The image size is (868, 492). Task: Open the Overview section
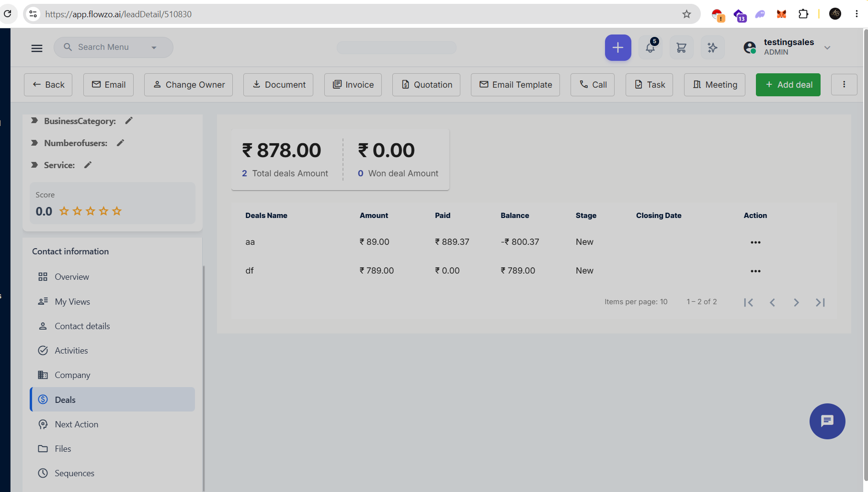pyautogui.click(x=113, y=277)
